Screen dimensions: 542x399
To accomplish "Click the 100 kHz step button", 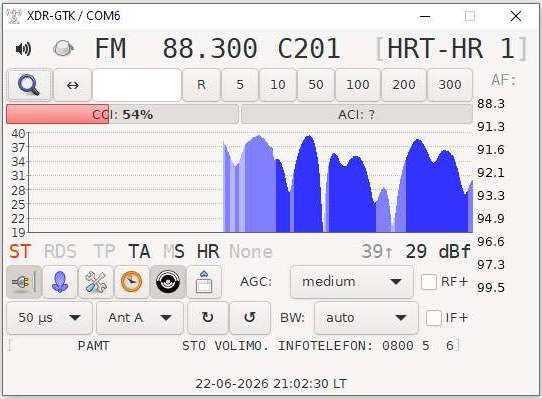I will pyautogui.click(x=358, y=85).
